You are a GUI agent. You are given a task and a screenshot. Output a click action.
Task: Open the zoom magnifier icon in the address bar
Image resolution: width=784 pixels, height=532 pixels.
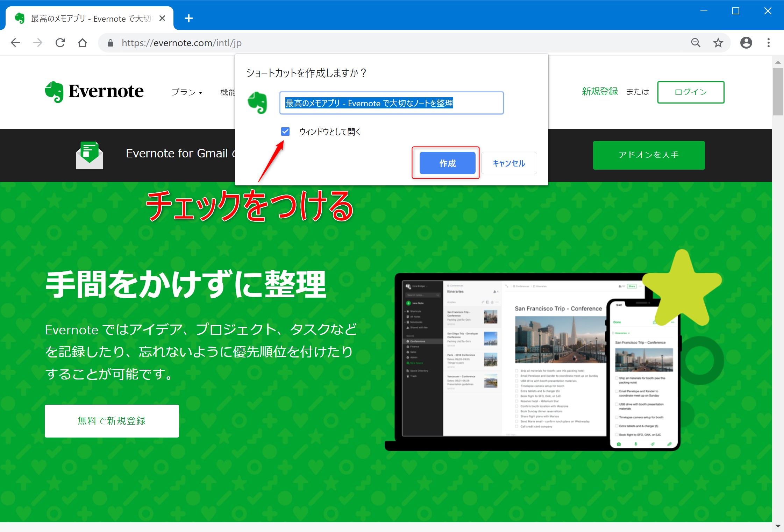[696, 43]
